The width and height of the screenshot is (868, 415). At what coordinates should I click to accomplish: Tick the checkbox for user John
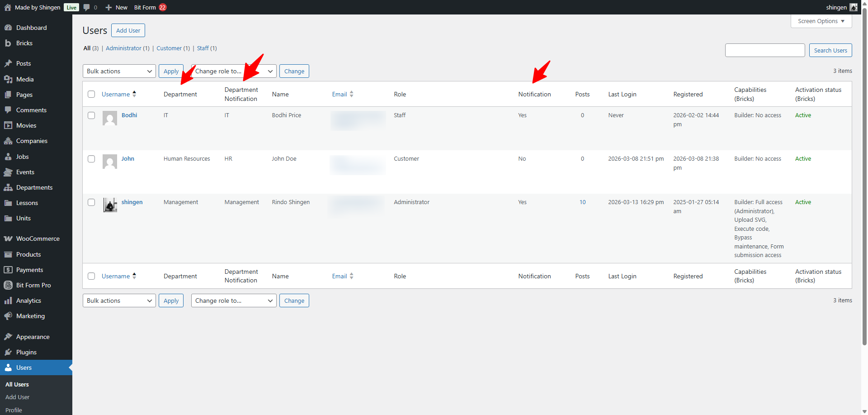(91, 159)
